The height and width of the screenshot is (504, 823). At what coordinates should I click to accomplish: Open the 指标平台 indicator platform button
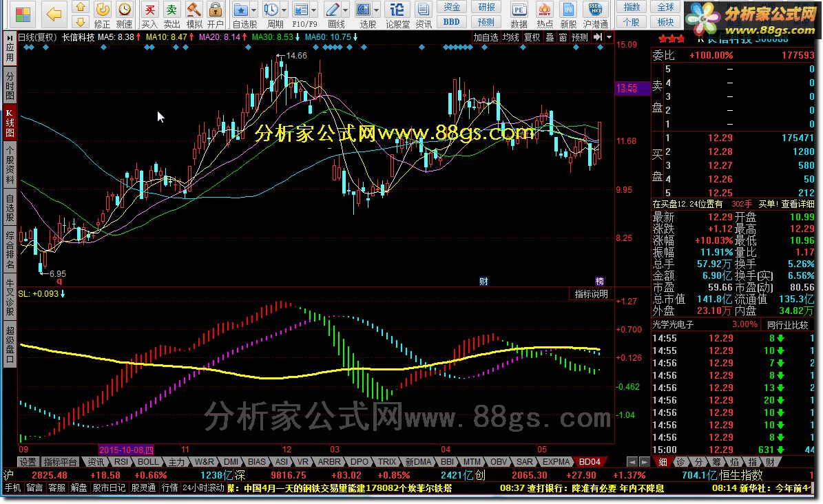(60, 462)
